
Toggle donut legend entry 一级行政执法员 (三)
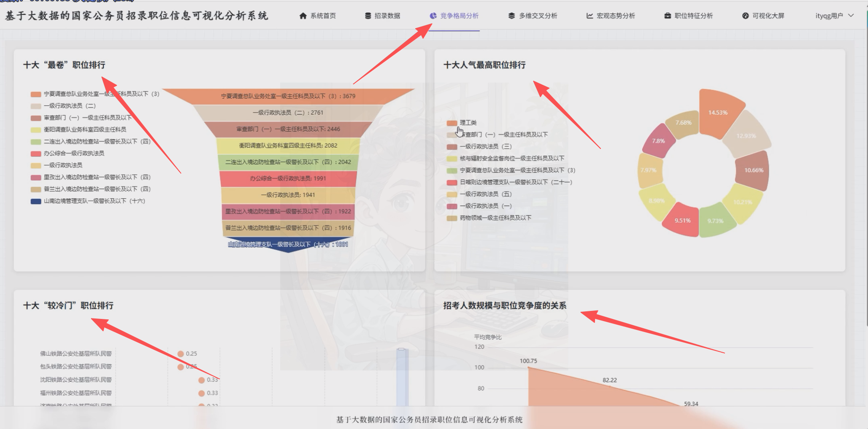click(x=479, y=146)
